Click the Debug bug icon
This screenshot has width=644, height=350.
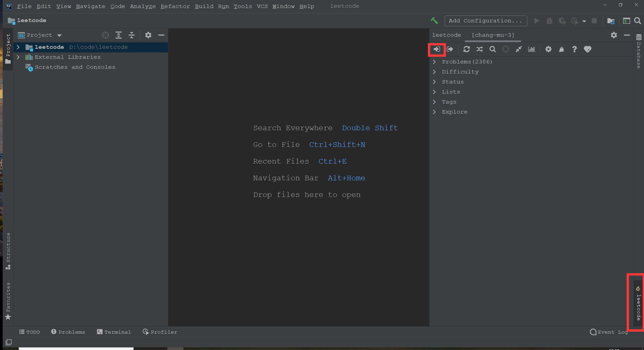click(x=549, y=21)
